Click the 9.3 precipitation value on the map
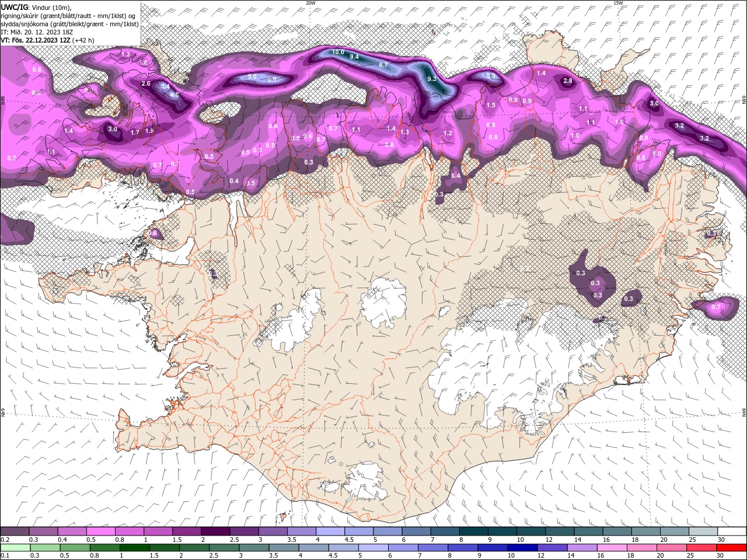Image resolution: width=747 pixels, height=560 pixels. tap(432, 79)
